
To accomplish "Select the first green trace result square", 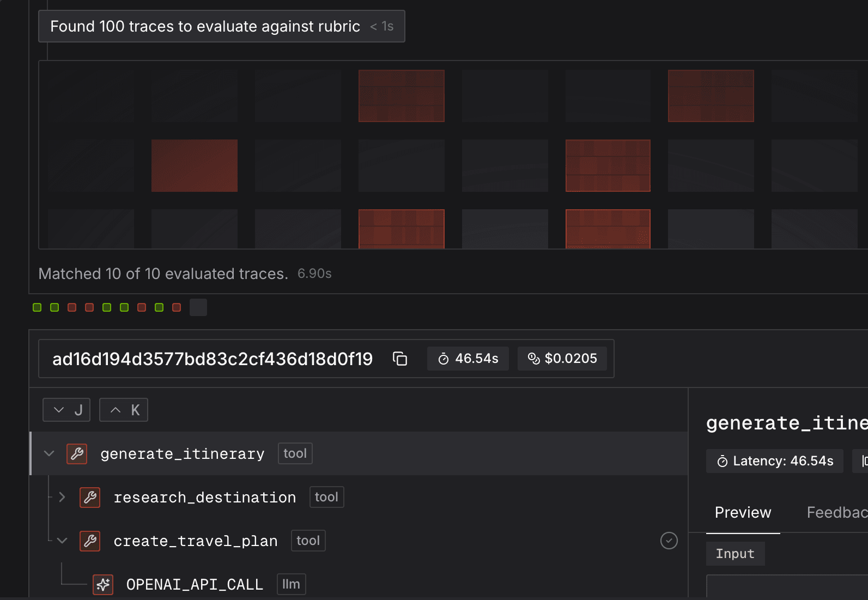I will (37, 307).
